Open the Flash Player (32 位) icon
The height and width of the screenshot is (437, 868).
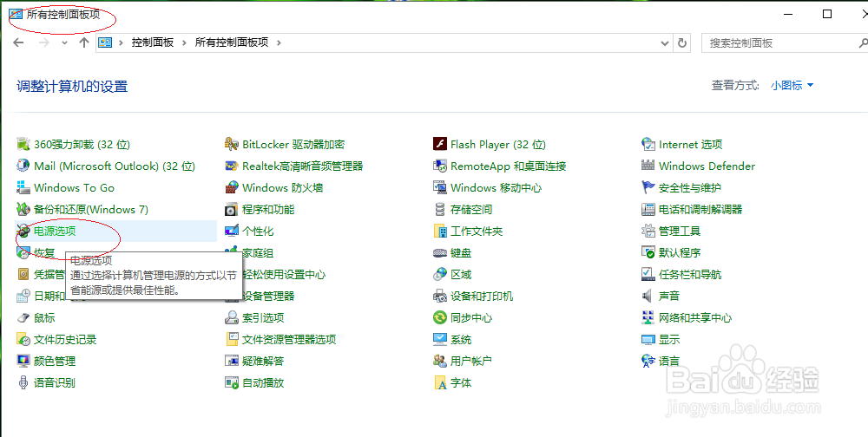click(439, 145)
